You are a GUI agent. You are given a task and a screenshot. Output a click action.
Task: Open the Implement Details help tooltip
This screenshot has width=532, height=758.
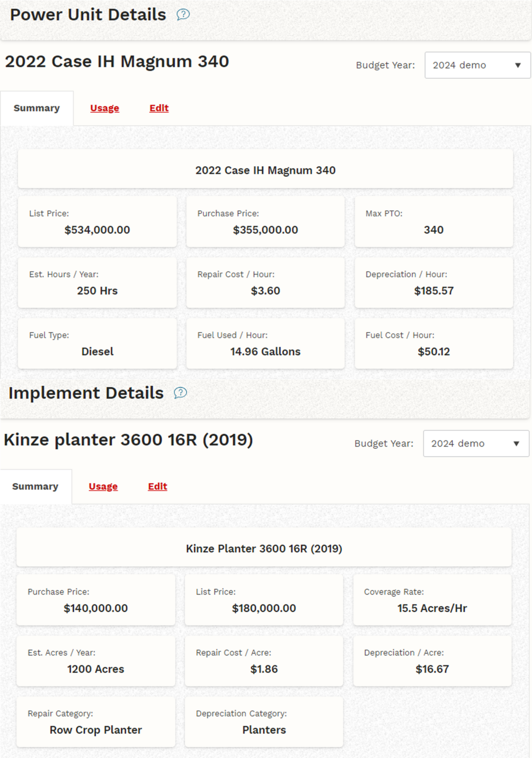[x=180, y=392]
